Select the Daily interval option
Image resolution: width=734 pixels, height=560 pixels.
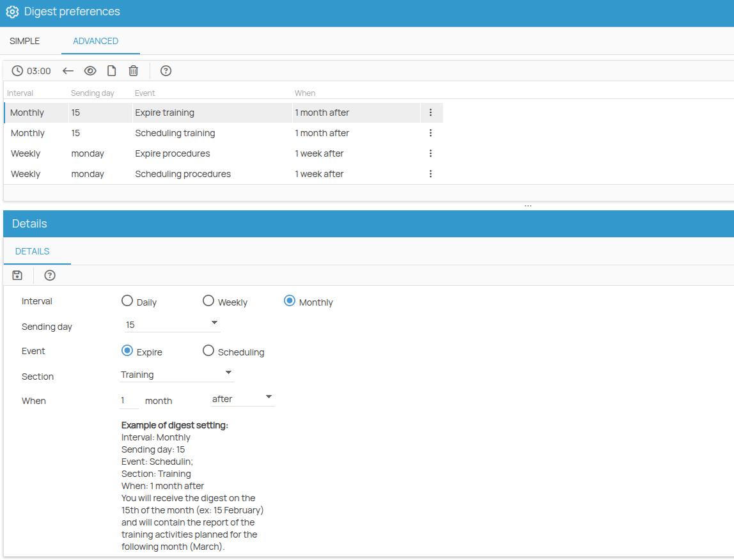(x=127, y=300)
